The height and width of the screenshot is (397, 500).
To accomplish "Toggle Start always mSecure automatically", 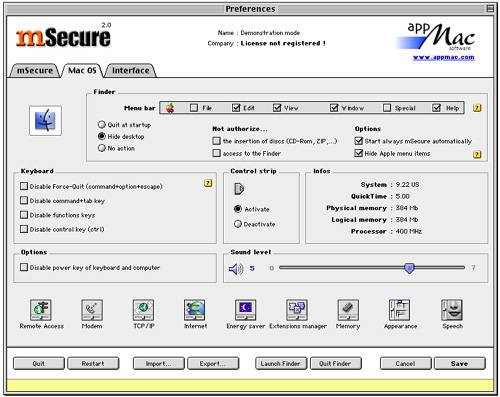I will [359, 141].
